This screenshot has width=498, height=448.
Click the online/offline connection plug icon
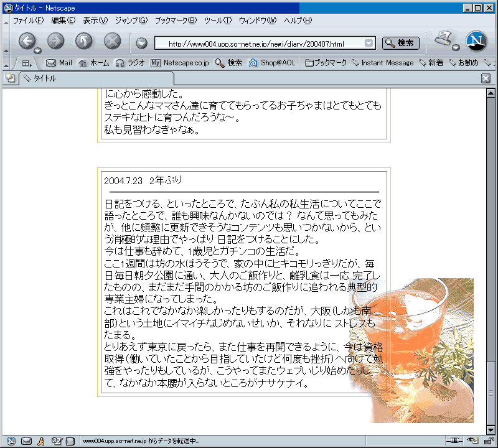(x=454, y=441)
